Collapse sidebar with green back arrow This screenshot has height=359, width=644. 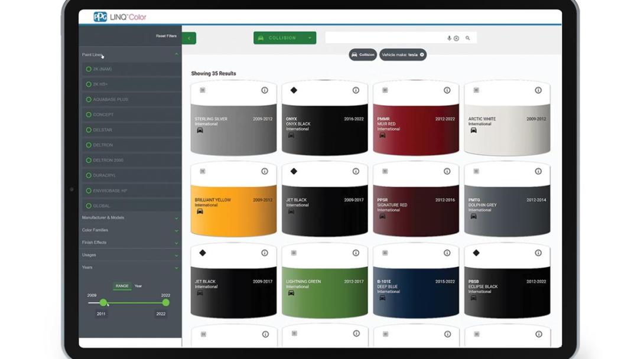[189, 38]
